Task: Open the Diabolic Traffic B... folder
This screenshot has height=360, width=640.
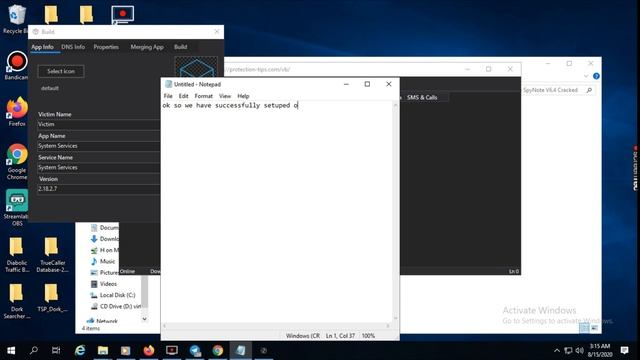Action: pyautogui.click(x=17, y=255)
